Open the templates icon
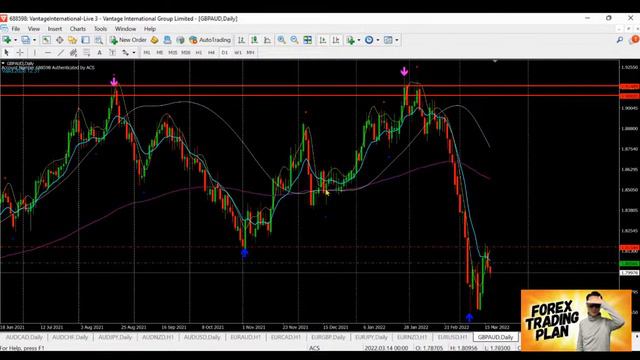Screen dimensions: 640x360 (x=388, y=40)
